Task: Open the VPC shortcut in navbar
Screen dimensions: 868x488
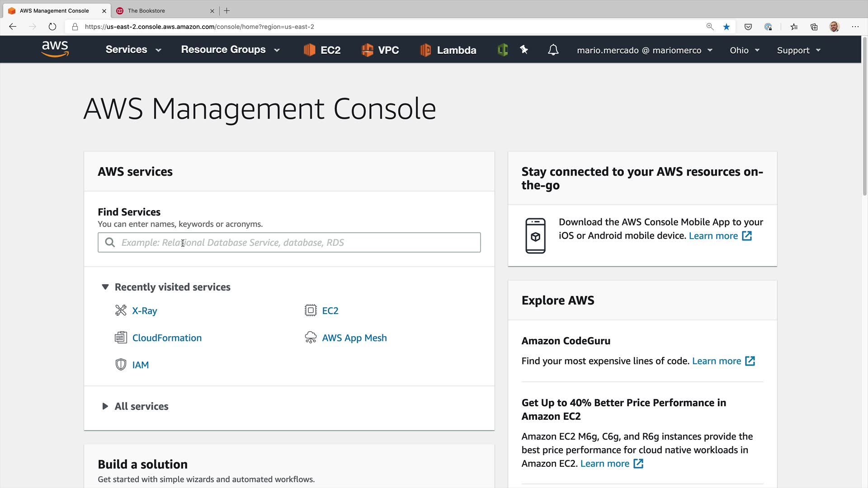Action: pos(380,50)
